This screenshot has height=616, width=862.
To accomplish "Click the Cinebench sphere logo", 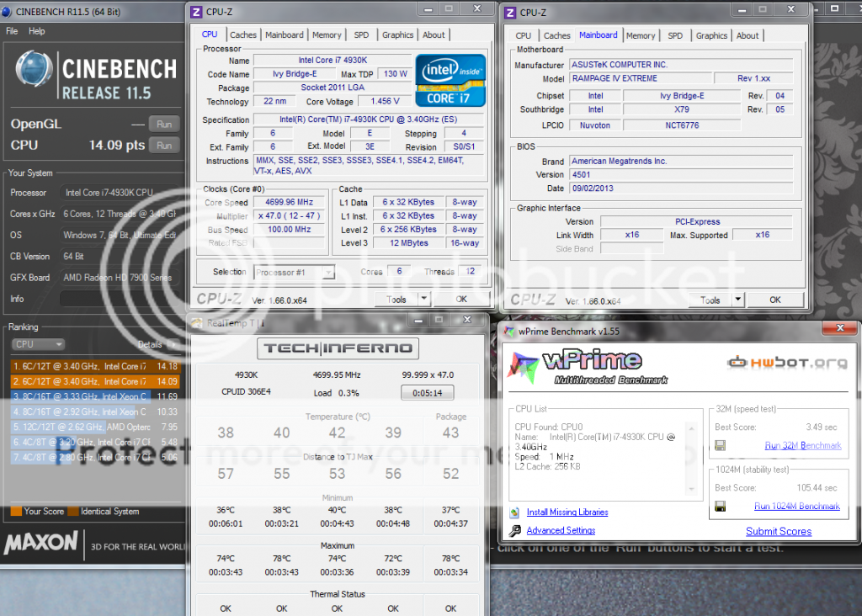I will [x=34, y=68].
